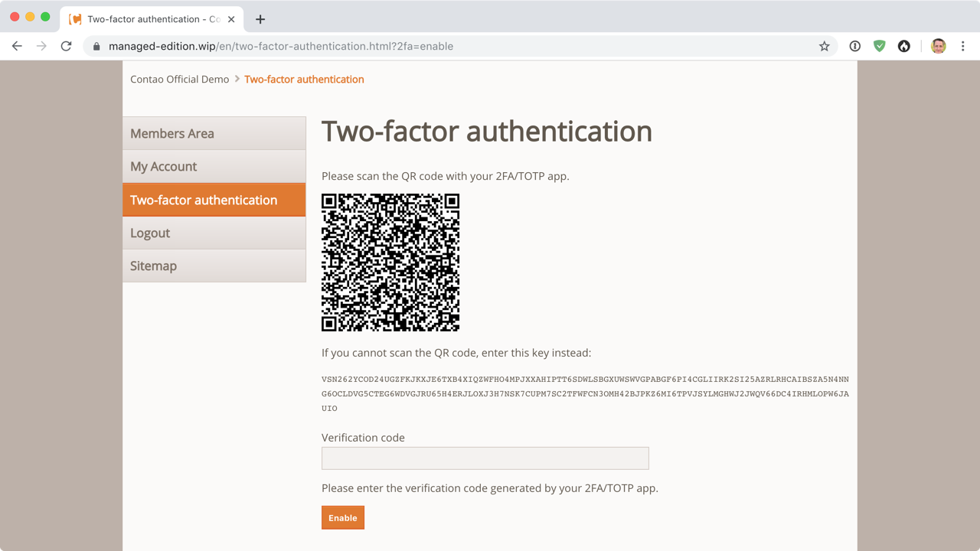Open the green shield extension icon
The image size is (980, 551).
880,46
